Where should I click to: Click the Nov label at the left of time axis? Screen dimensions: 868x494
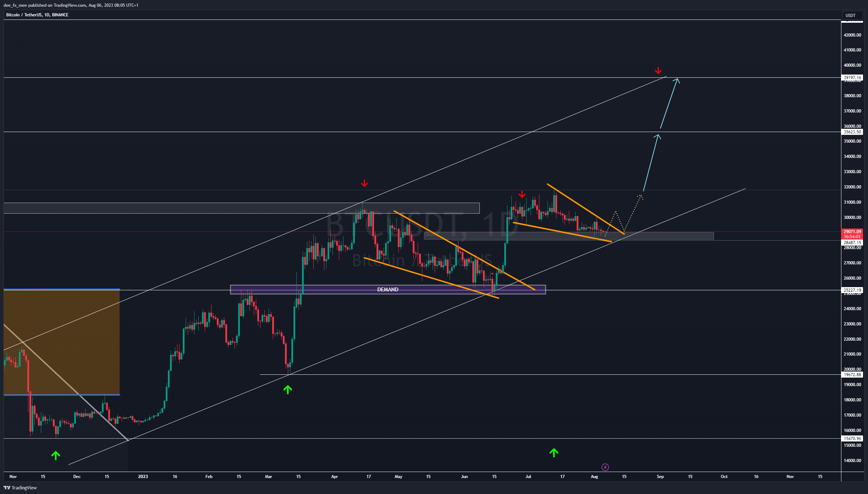point(13,477)
